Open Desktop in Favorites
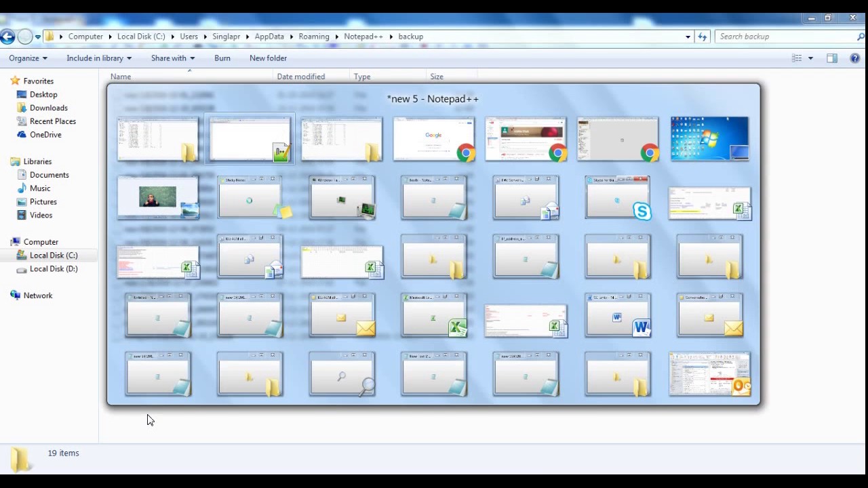Screen dimensions: 868x488 43,94
